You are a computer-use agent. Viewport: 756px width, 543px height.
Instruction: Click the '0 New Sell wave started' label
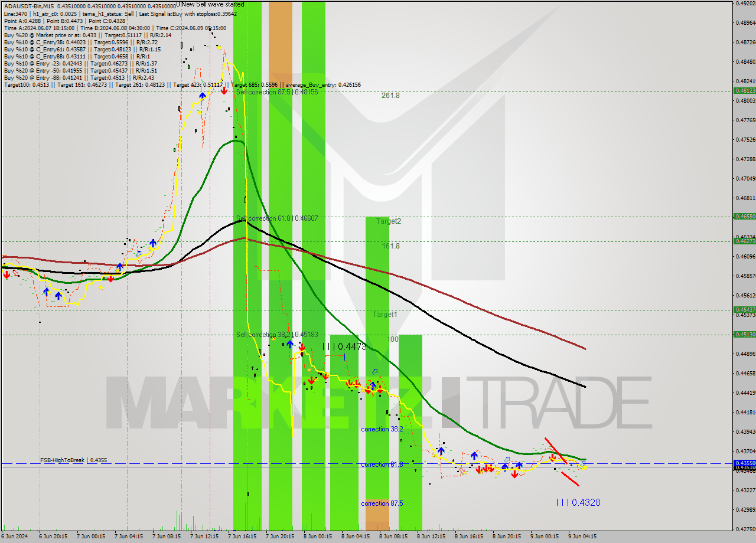(x=210, y=4)
